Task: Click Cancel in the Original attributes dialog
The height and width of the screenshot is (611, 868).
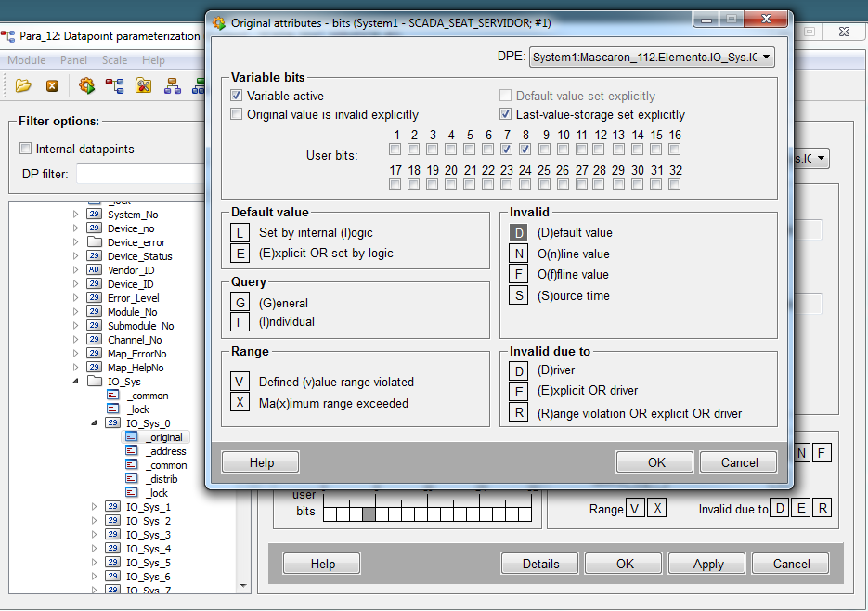Action: [x=739, y=462]
